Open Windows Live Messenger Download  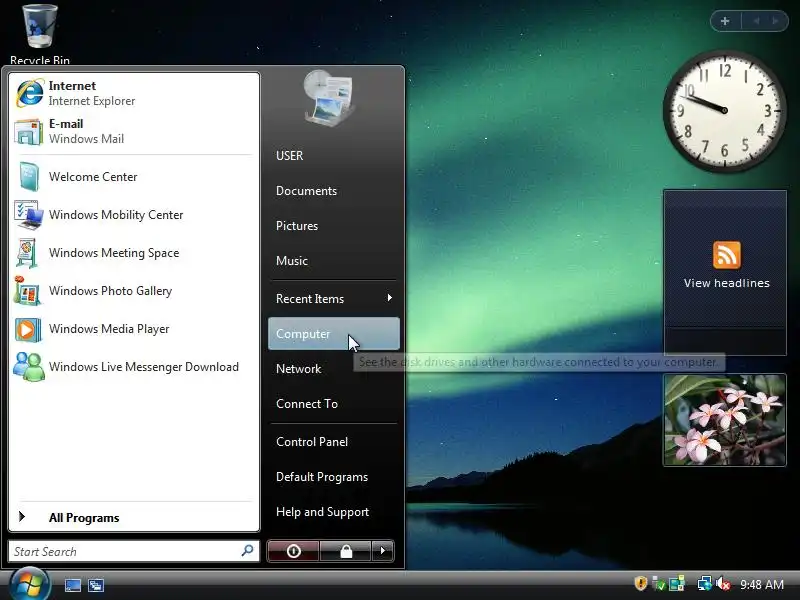pyautogui.click(x=134, y=367)
